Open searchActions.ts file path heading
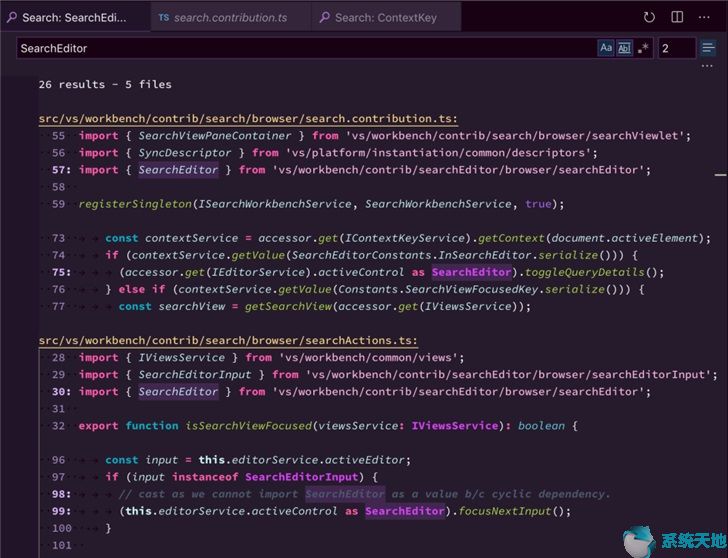The height and width of the screenshot is (558, 728). (x=228, y=341)
